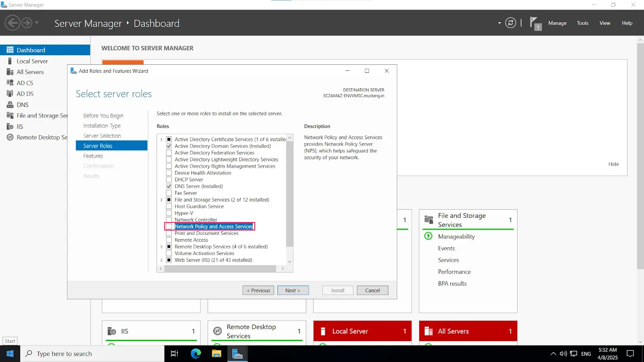
Task: Cancel the Add Roles and Features Wizard
Action: 372,290
